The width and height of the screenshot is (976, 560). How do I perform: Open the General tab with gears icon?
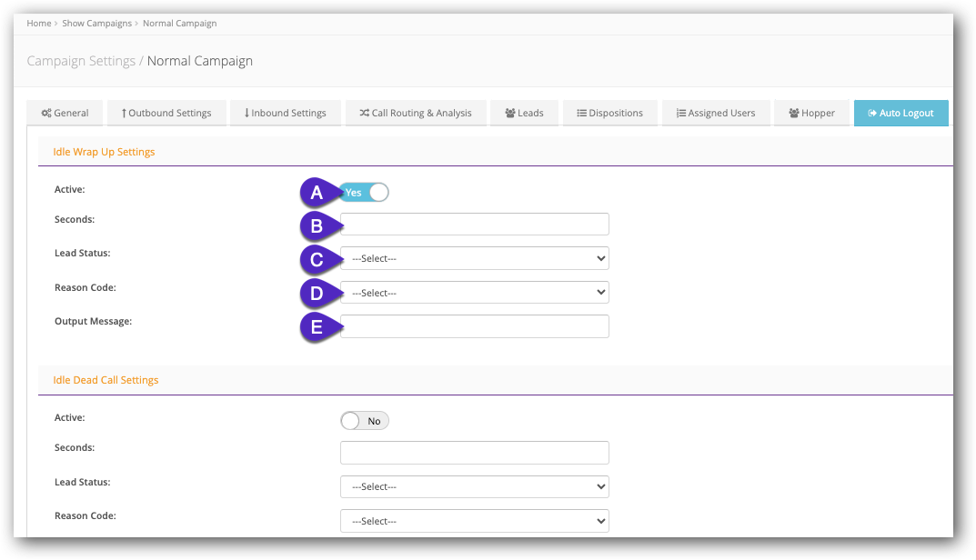tap(65, 113)
